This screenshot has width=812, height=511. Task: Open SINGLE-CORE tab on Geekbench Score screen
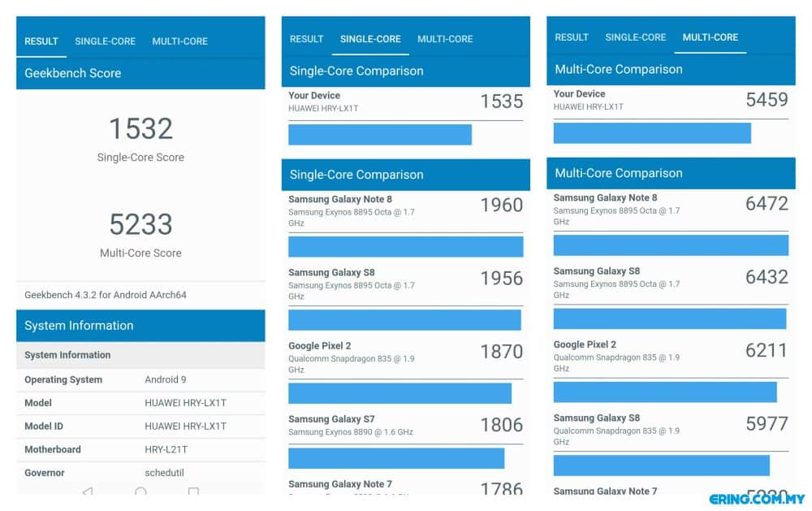[x=105, y=41]
